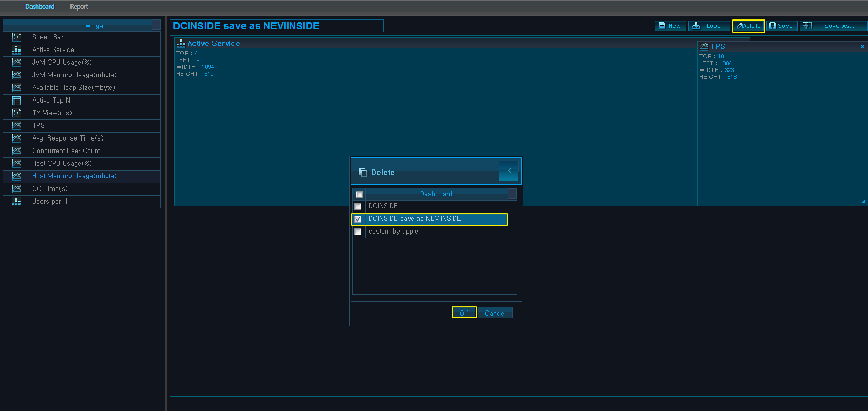This screenshot has height=411, width=868.
Task: Close the Delete dialog with the X button
Action: [x=508, y=171]
